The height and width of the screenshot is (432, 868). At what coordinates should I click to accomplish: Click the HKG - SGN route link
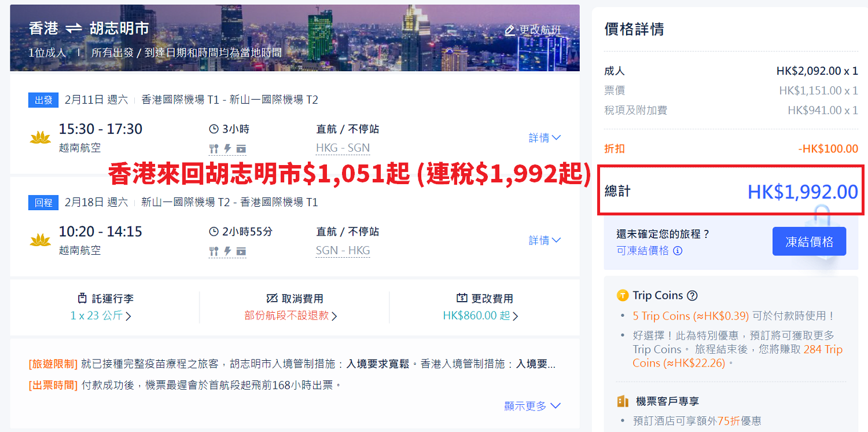343,148
